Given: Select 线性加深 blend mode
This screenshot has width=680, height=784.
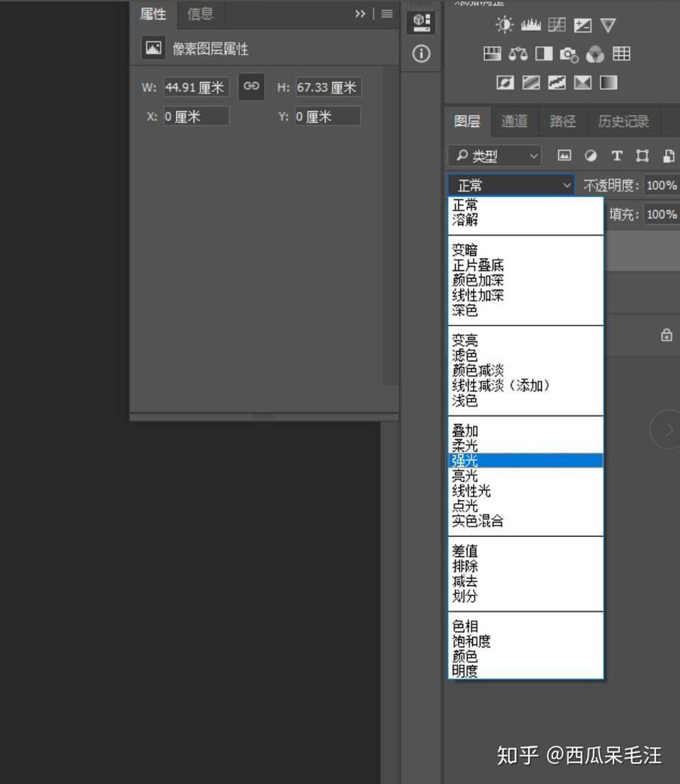Looking at the screenshot, I should click(526, 295).
